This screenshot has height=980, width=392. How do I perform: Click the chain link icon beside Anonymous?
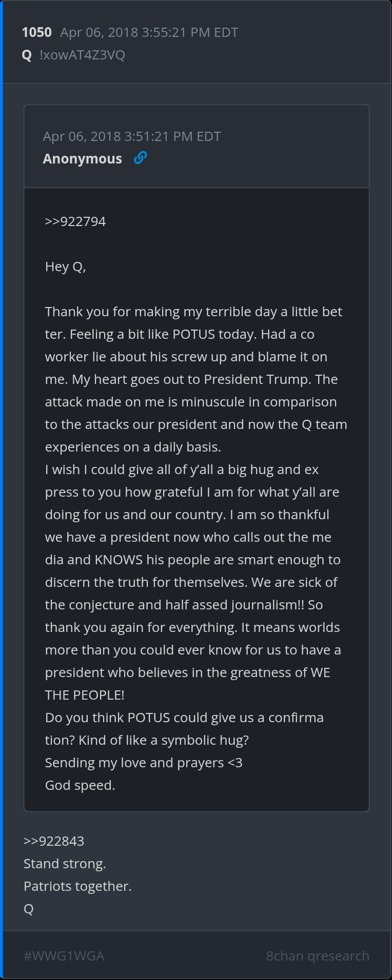coord(140,158)
